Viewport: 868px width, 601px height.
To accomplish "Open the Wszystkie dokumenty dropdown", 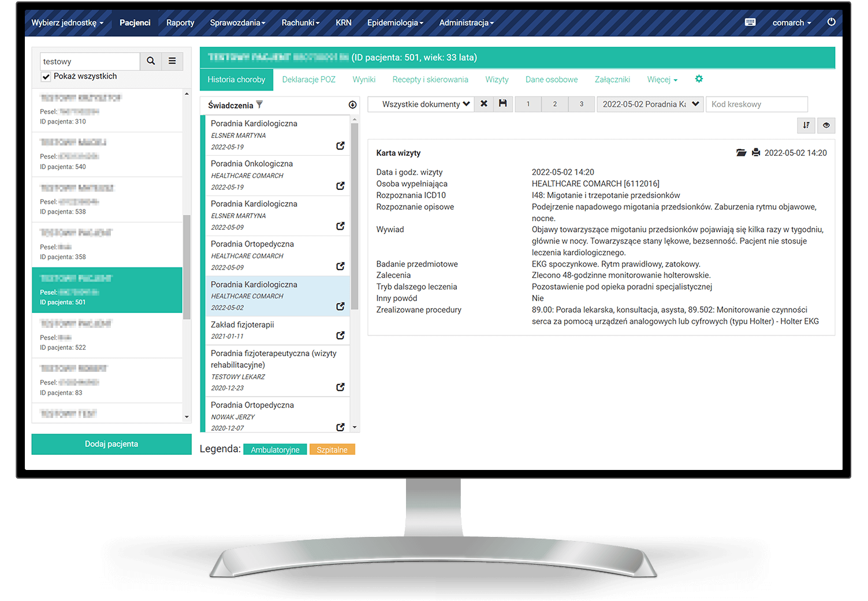I will tap(420, 104).
